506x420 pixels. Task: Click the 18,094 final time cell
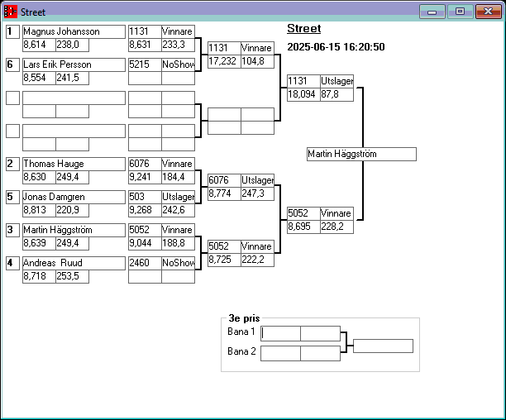[x=303, y=94]
